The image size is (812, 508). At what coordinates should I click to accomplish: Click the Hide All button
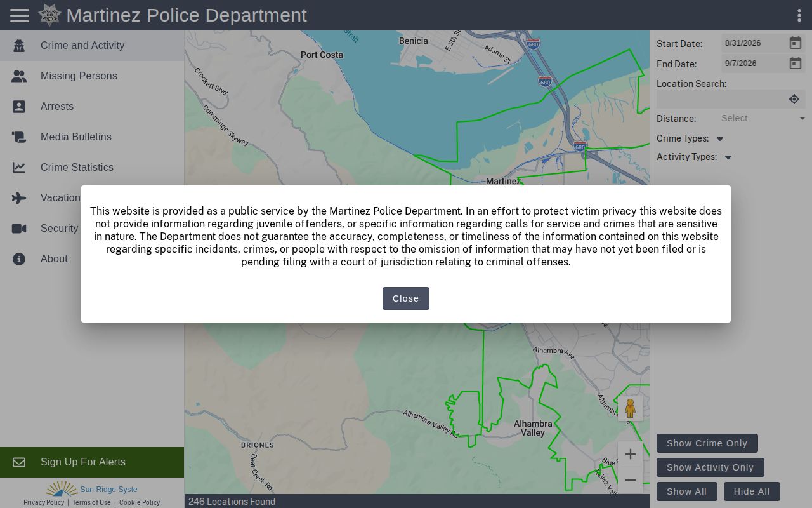pos(752,491)
